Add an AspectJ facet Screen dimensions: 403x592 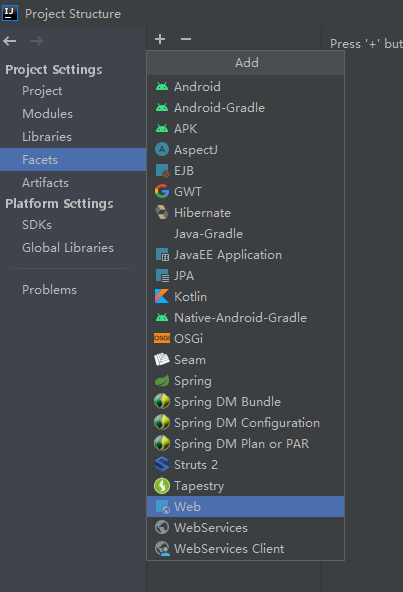[246, 150]
